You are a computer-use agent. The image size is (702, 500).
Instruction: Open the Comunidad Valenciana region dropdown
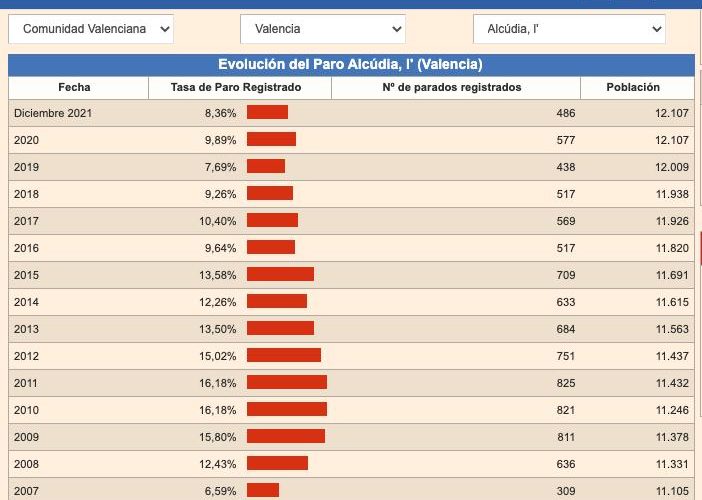point(91,29)
